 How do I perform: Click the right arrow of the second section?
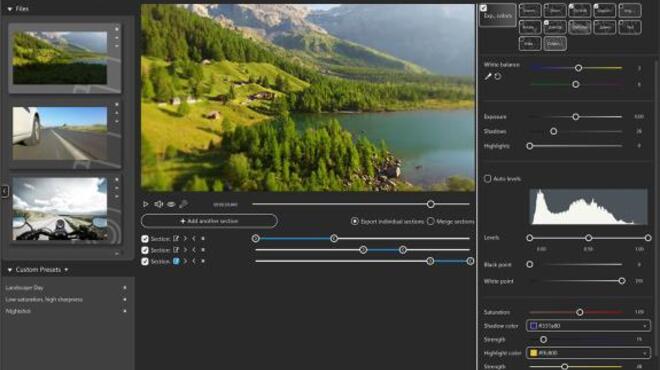185,250
